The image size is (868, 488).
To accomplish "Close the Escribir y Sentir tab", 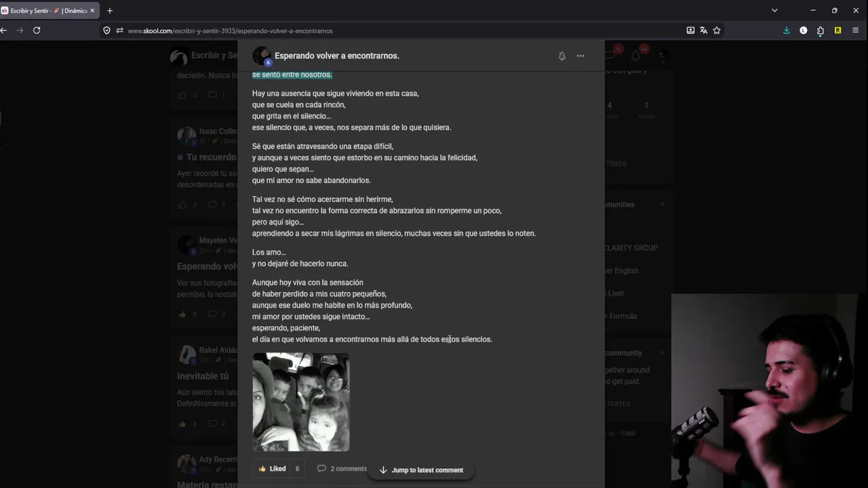I will pos(92,11).
